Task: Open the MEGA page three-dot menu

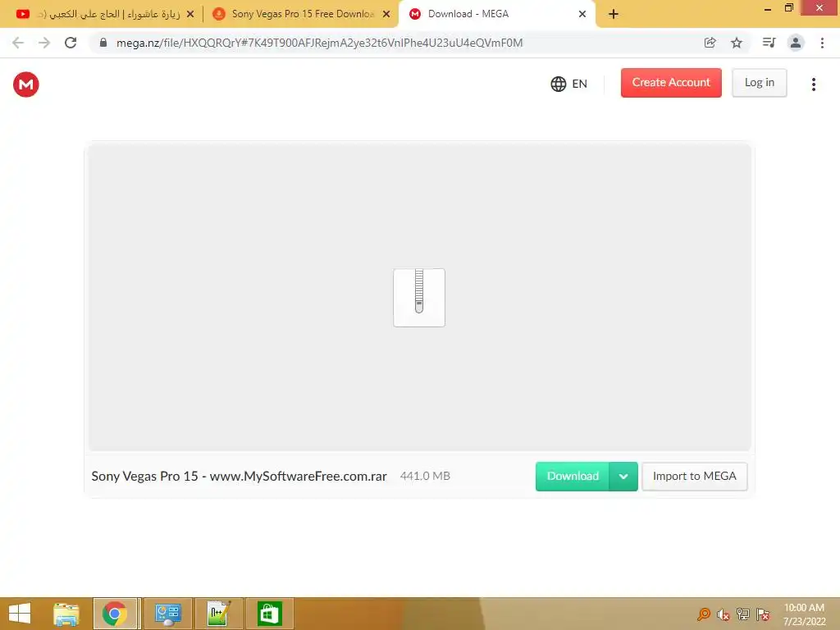Action: [x=813, y=84]
